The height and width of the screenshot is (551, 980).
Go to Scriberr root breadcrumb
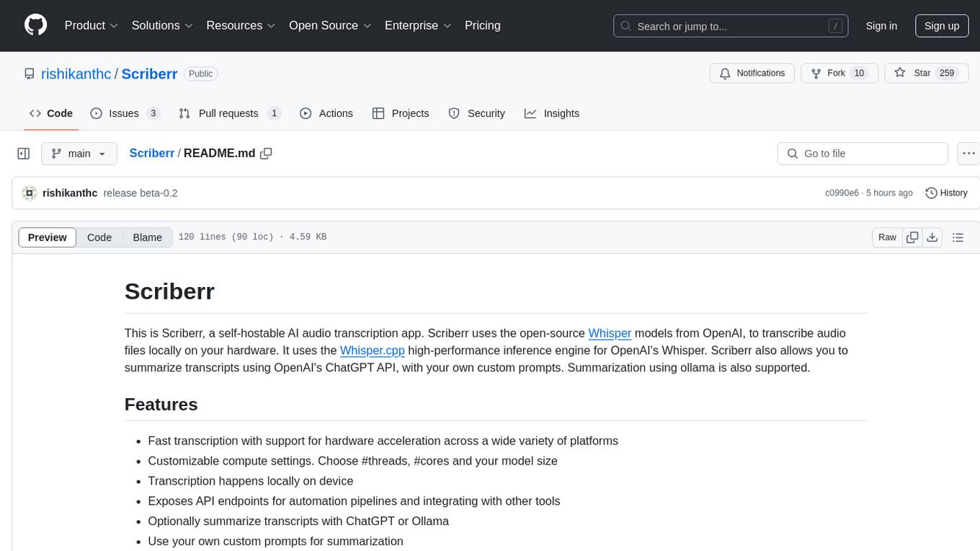[x=151, y=153]
